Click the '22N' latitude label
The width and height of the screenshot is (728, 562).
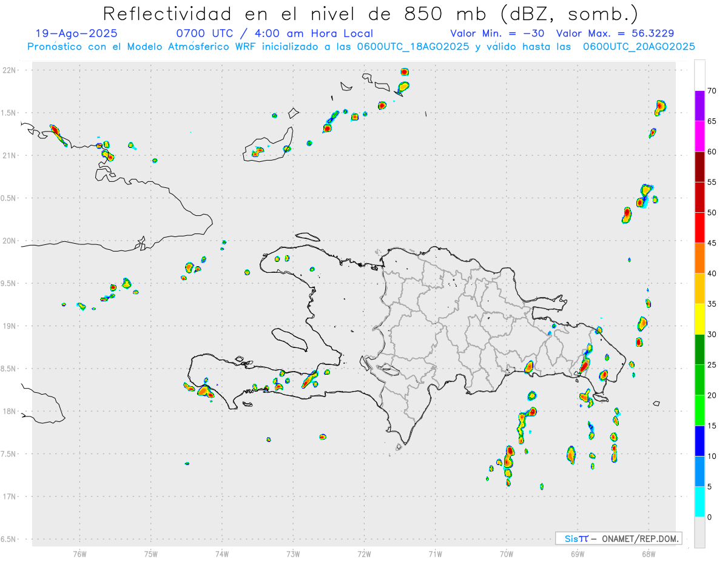pos(9,70)
